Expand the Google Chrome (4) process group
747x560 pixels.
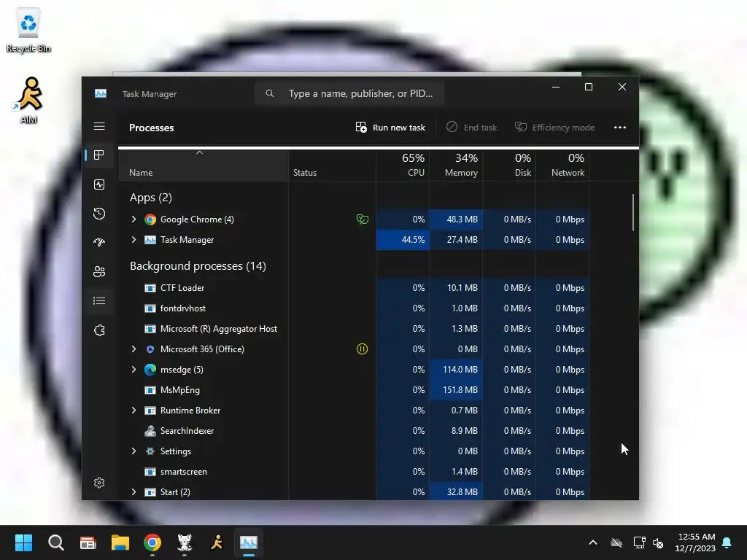[134, 219]
